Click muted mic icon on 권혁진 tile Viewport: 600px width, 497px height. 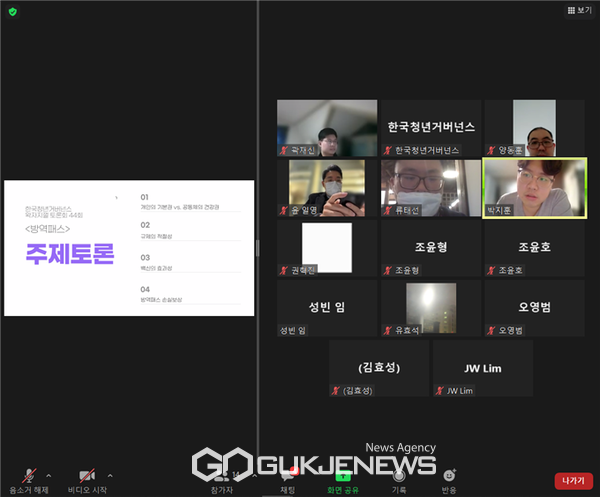[x=284, y=270]
